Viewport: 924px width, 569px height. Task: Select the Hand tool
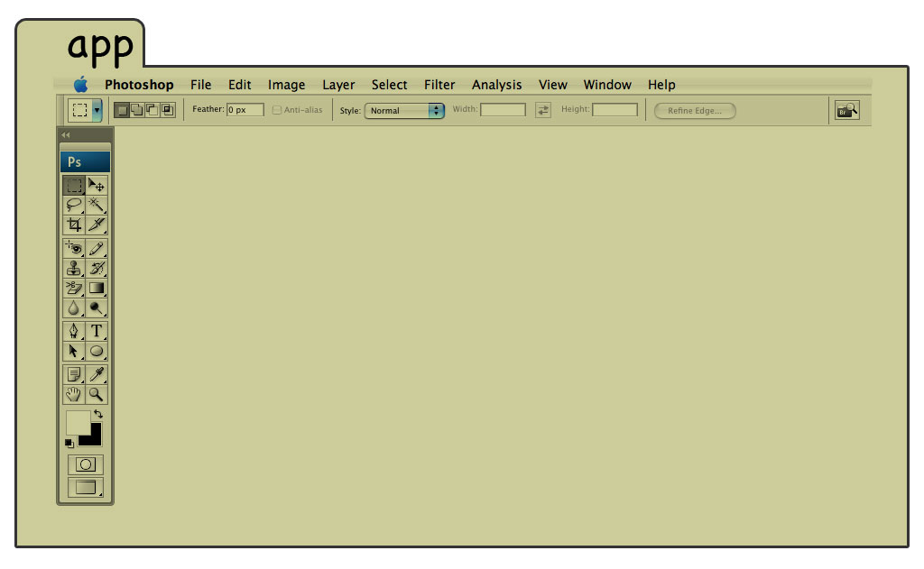click(x=74, y=394)
